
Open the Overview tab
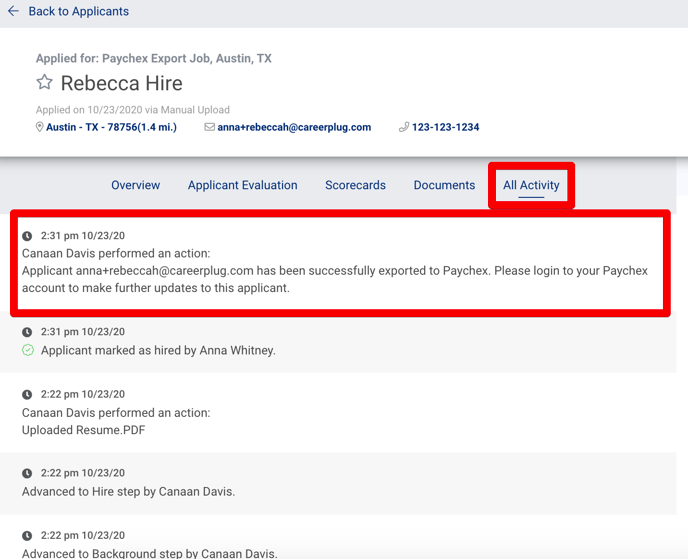point(136,185)
